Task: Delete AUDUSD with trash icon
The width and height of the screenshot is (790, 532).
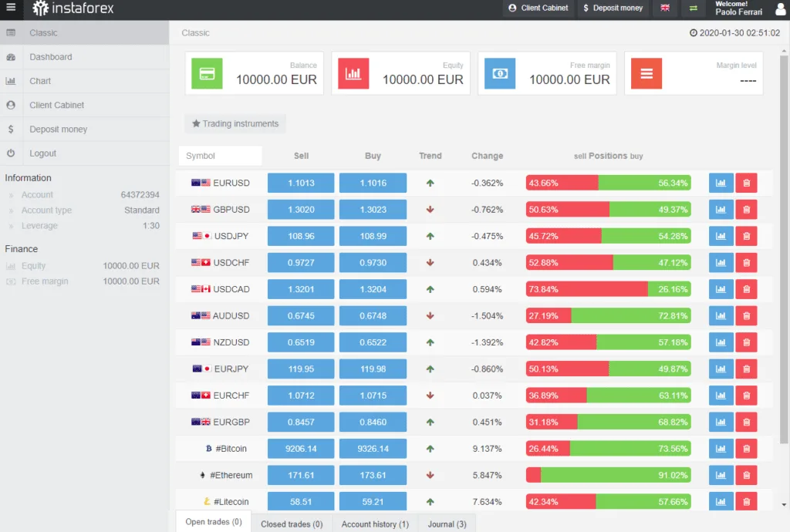Action: [746, 315]
